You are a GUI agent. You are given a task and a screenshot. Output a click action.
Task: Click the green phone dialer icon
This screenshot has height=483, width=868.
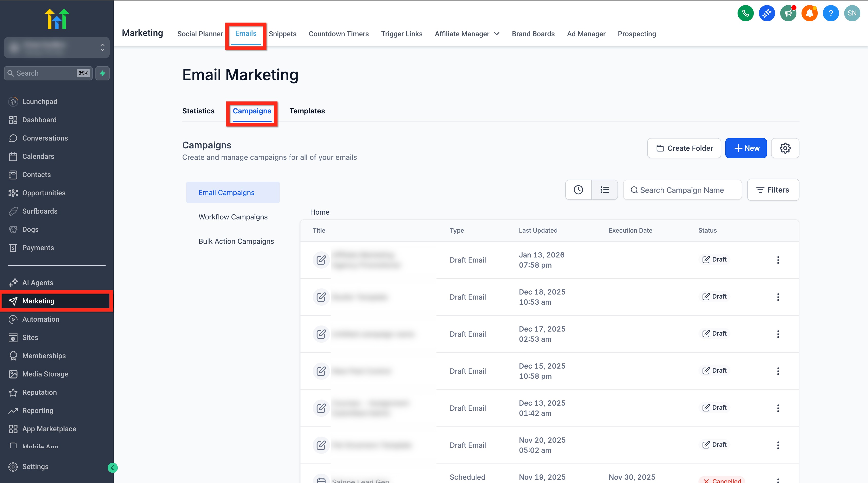[x=745, y=13]
